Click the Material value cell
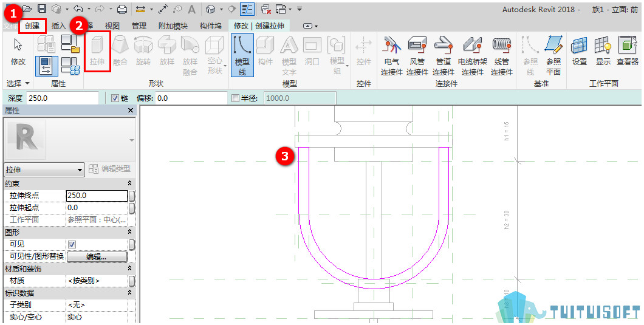Image resolution: width=644 pixels, height=325 pixels. click(x=97, y=281)
